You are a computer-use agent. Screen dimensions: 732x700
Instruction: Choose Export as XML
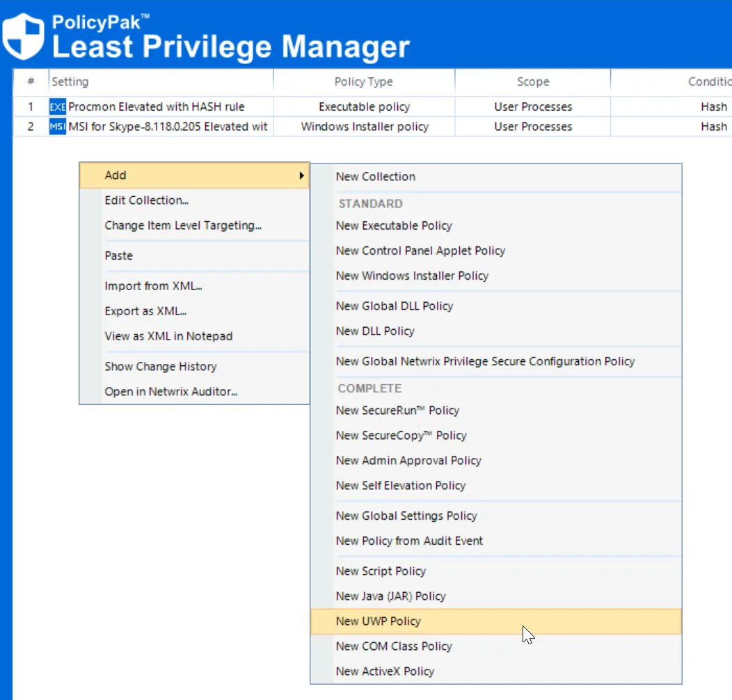click(144, 311)
